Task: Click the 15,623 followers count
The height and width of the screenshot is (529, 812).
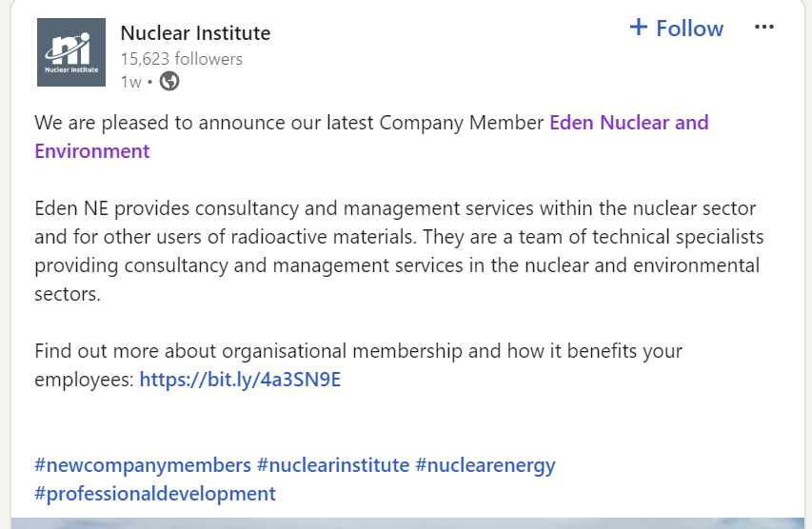Action: coord(181,59)
